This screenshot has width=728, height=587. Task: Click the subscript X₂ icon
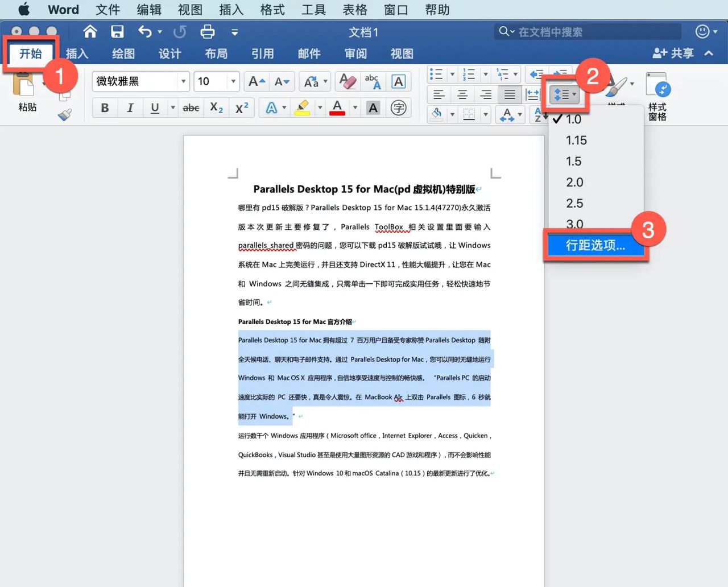click(x=216, y=108)
